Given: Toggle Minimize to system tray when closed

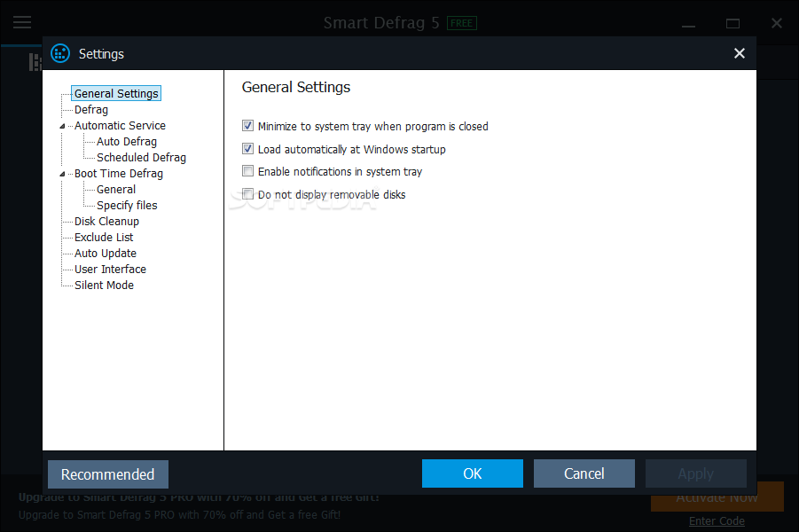Looking at the screenshot, I should coord(247,126).
